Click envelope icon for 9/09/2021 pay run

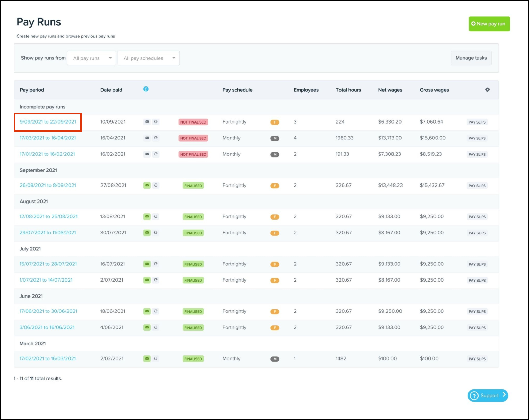point(147,122)
